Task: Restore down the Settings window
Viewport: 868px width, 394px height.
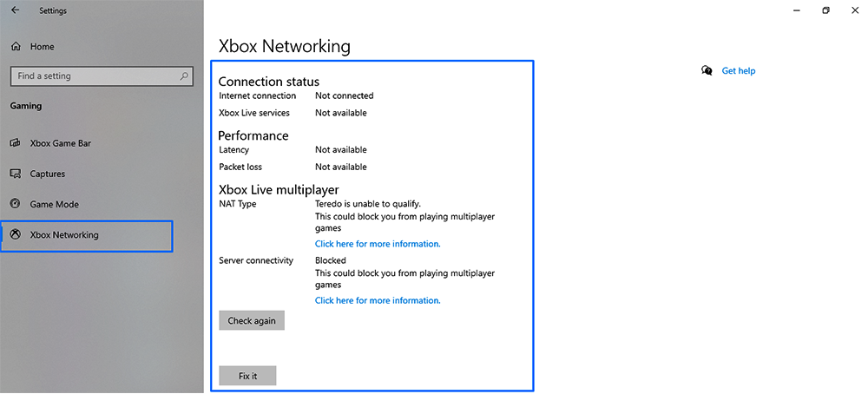Action: (x=826, y=10)
